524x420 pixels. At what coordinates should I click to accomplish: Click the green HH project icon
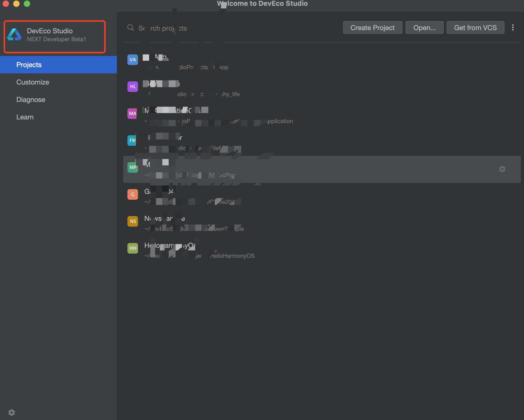coord(132,248)
